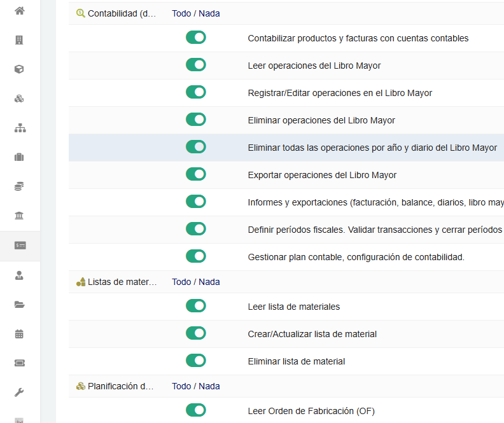Toggle Gestionar plan contable permission
The image size is (504, 423).
[x=196, y=256]
